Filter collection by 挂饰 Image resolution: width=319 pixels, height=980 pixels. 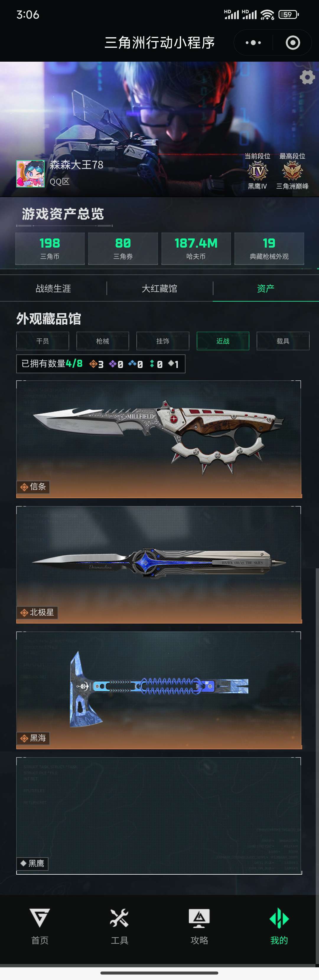163,341
